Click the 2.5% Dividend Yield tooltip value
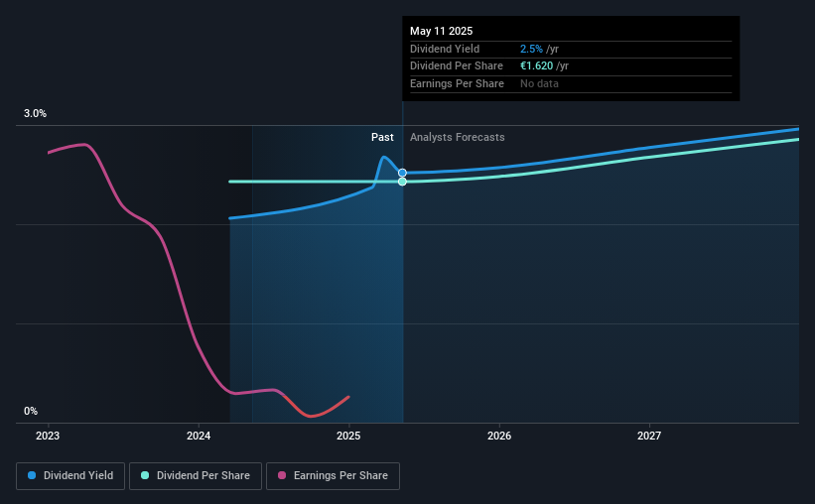 pyautogui.click(x=531, y=49)
